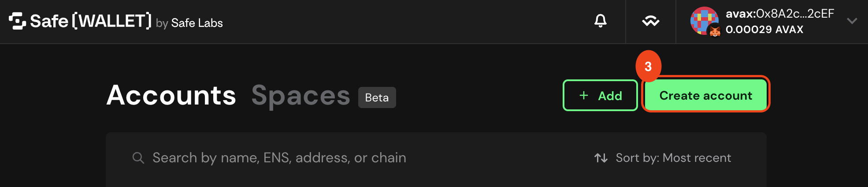The image size is (868, 187).
Task: Click the Add button
Action: (x=600, y=95)
